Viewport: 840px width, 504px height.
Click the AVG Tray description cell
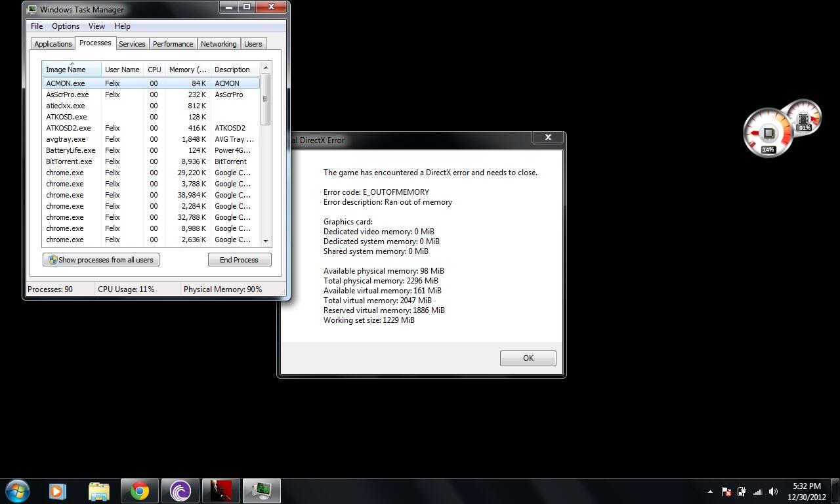[234, 139]
